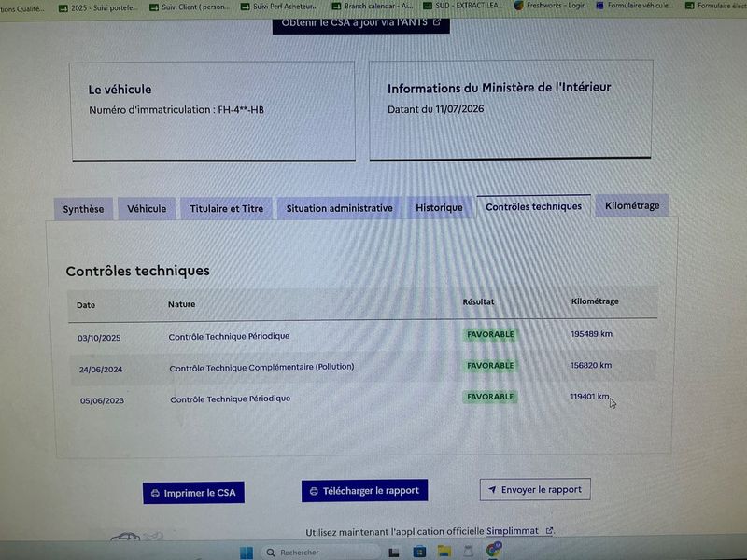The image size is (747, 560).
Task: Click Contrôle Technique Périodique in the 05/06/2023 row
Action: coord(230,399)
